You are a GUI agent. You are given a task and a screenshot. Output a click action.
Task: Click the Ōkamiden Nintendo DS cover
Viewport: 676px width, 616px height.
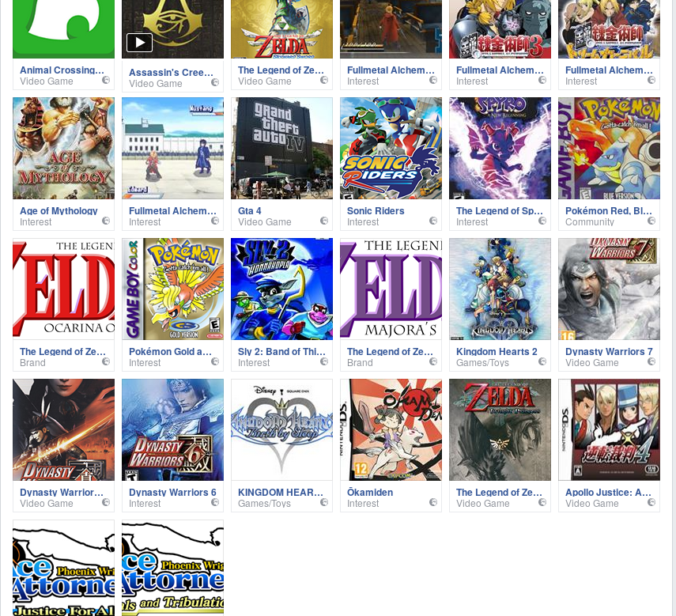click(391, 430)
